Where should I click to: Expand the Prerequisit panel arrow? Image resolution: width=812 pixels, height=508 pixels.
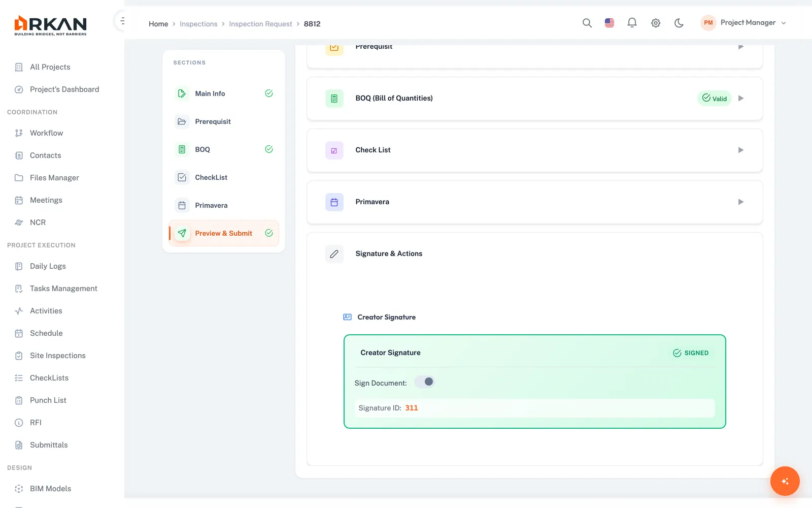[x=741, y=47]
